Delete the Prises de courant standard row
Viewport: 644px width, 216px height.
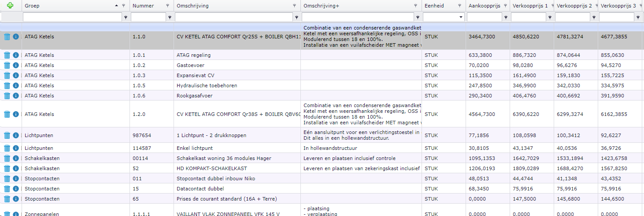tap(7, 199)
